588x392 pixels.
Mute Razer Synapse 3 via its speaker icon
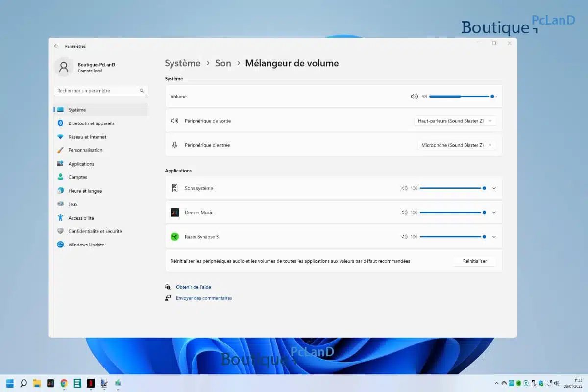point(404,237)
